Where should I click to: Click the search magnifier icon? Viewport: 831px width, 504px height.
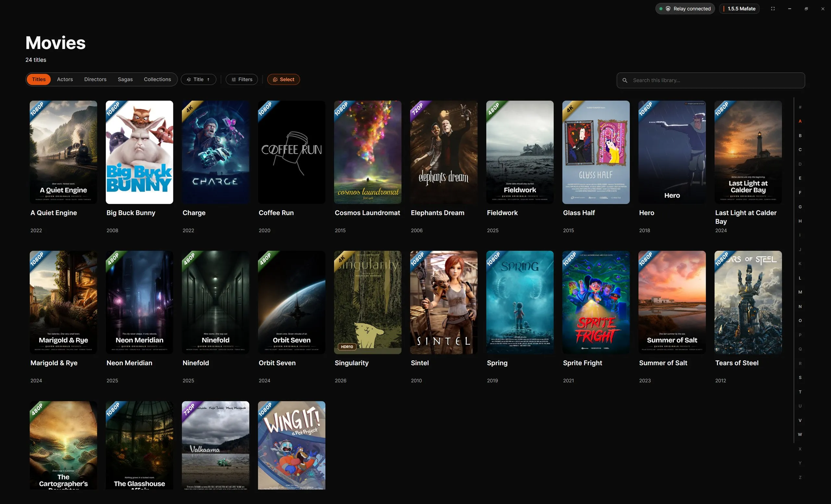pyautogui.click(x=625, y=80)
